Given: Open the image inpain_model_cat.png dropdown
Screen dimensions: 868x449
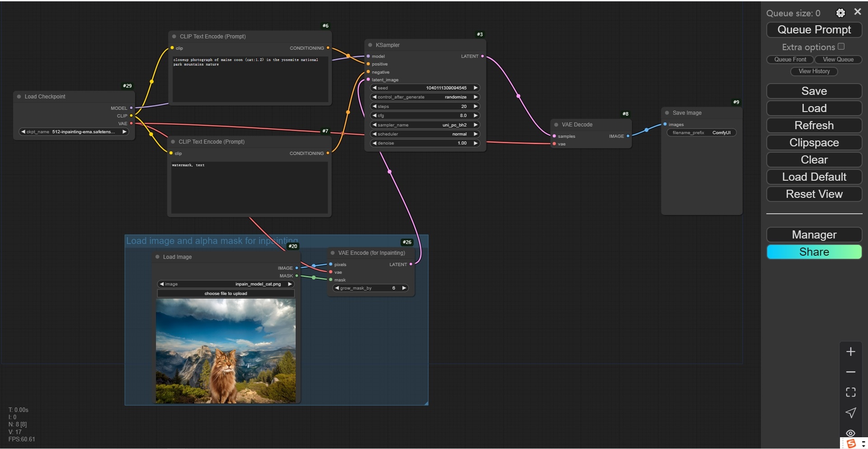Looking at the screenshot, I should point(226,284).
